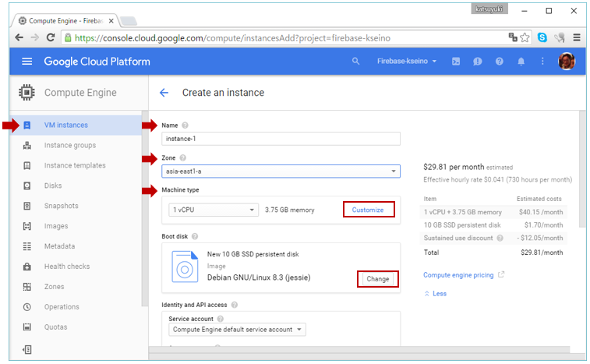This screenshot has width=590, height=364.
Task: Open Images in sidebar
Action: [76, 226]
